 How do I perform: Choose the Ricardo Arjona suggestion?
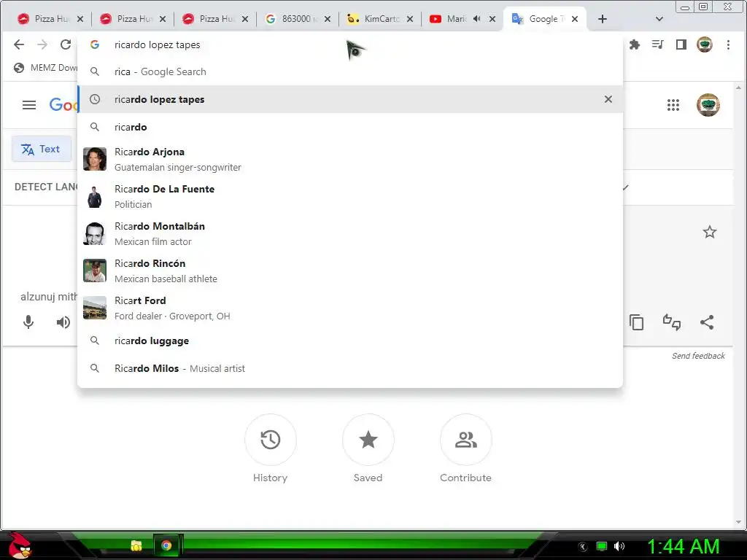click(350, 159)
